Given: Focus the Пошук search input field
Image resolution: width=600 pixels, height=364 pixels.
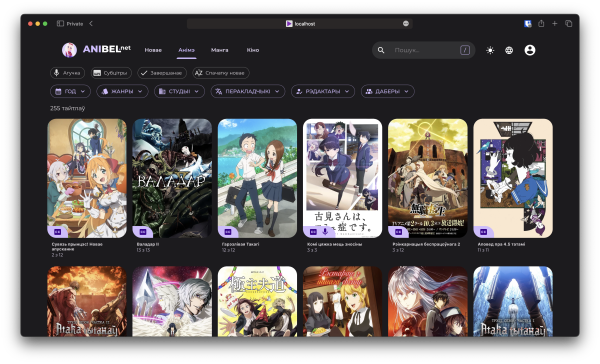Looking at the screenshot, I should [x=425, y=50].
